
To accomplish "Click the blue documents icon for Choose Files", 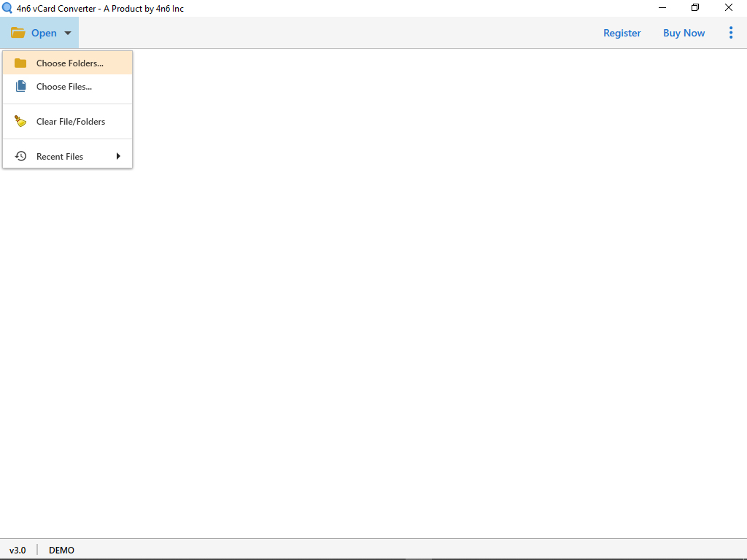I will 20,86.
